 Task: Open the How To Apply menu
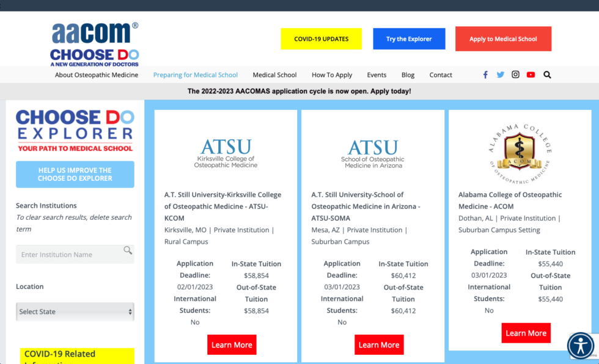tap(332, 75)
